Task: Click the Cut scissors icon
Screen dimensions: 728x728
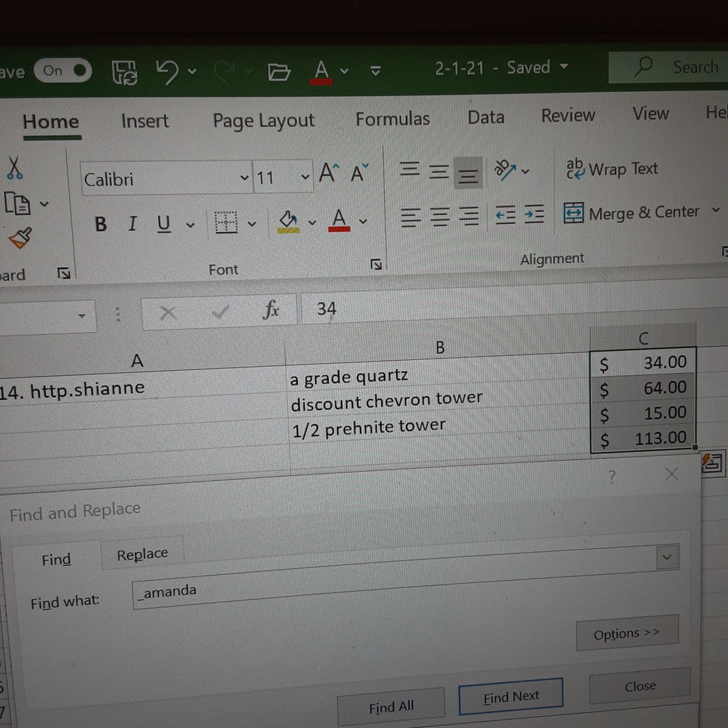Action: click(15, 168)
